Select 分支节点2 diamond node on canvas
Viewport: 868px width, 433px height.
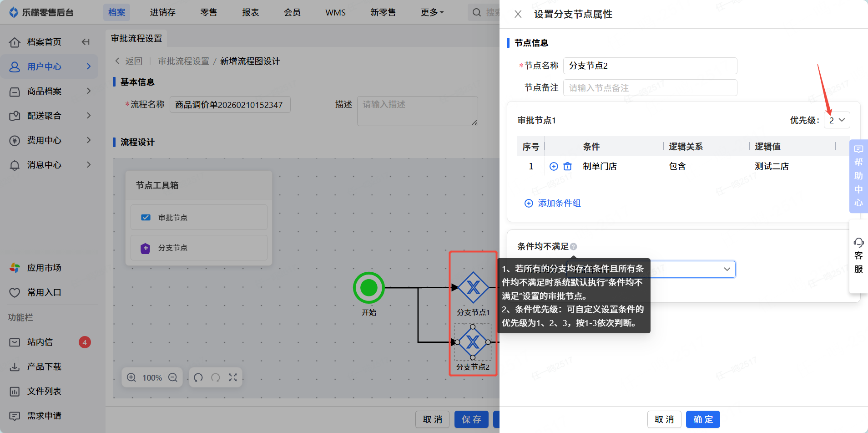click(x=473, y=342)
